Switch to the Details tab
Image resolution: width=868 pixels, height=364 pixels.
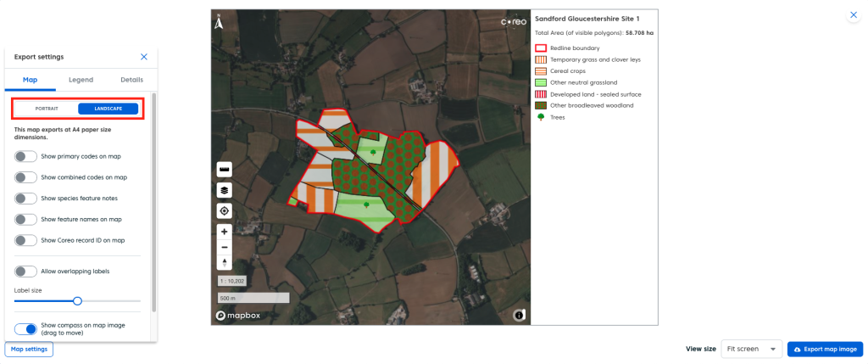click(x=131, y=80)
